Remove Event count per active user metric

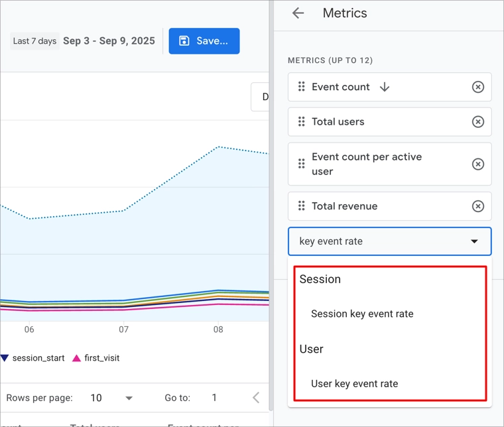[x=477, y=164]
